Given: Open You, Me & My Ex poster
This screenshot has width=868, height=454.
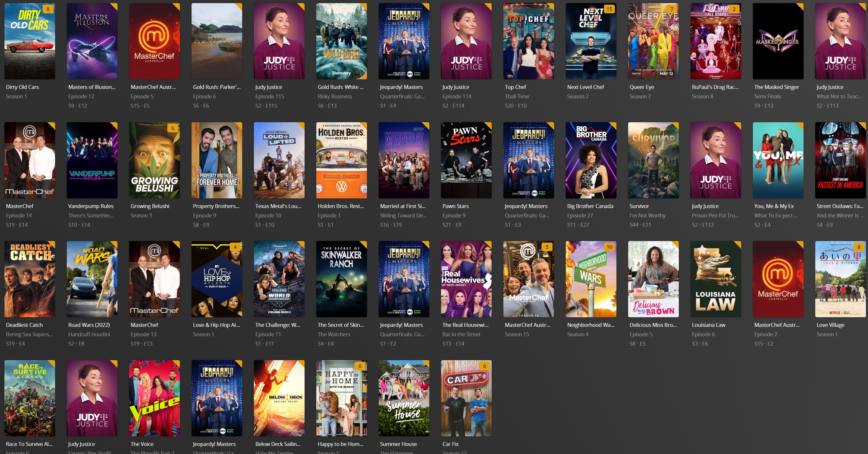Looking at the screenshot, I should tap(778, 160).
